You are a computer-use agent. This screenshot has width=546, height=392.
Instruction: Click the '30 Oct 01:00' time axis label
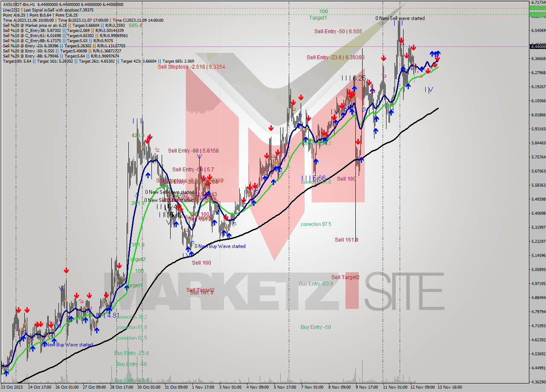click(x=148, y=388)
